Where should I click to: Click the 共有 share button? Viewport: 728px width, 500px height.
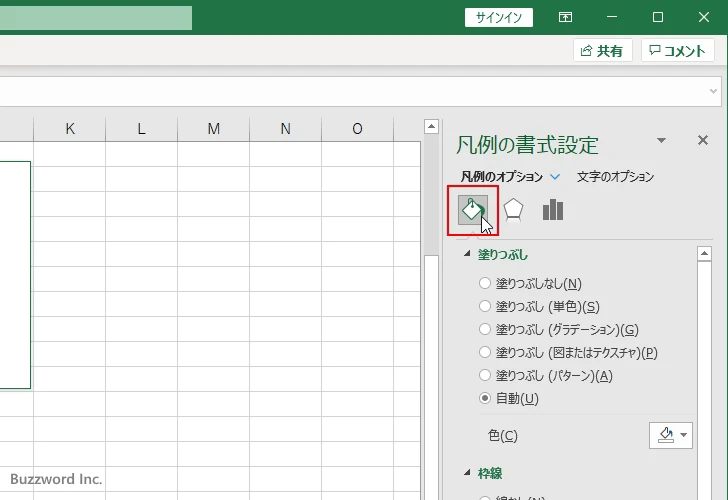603,51
